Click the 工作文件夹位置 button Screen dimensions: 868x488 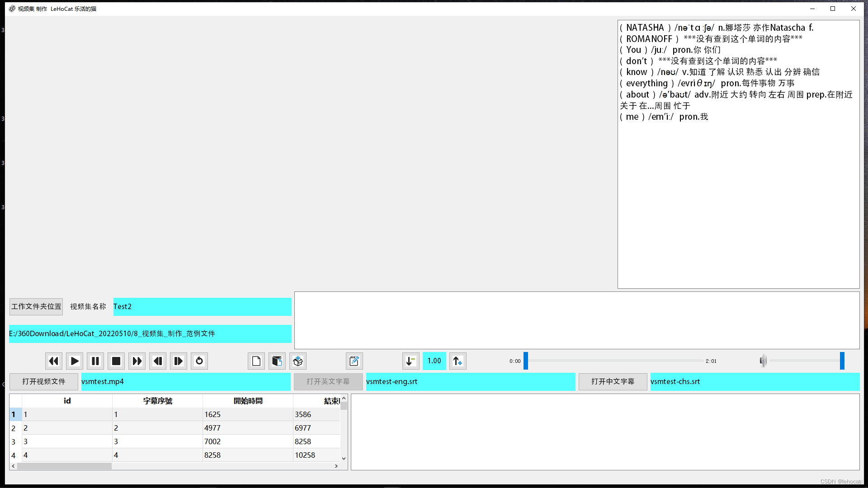pyautogui.click(x=36, y=306)
